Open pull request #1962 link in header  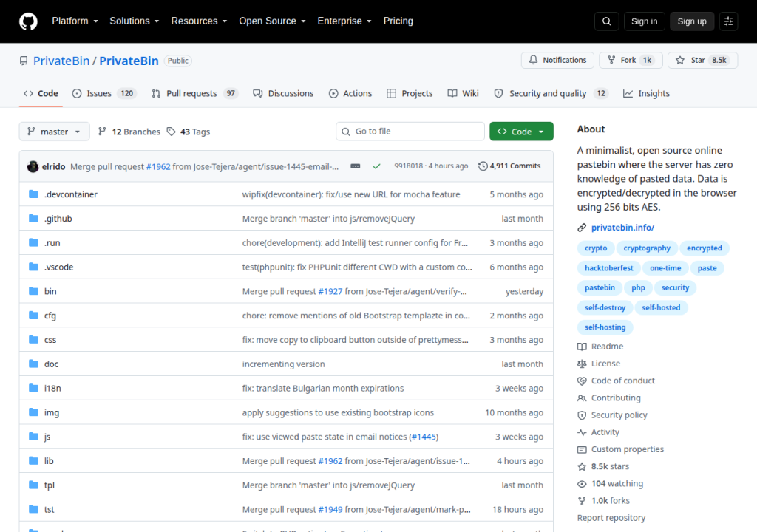coord(158,166)
